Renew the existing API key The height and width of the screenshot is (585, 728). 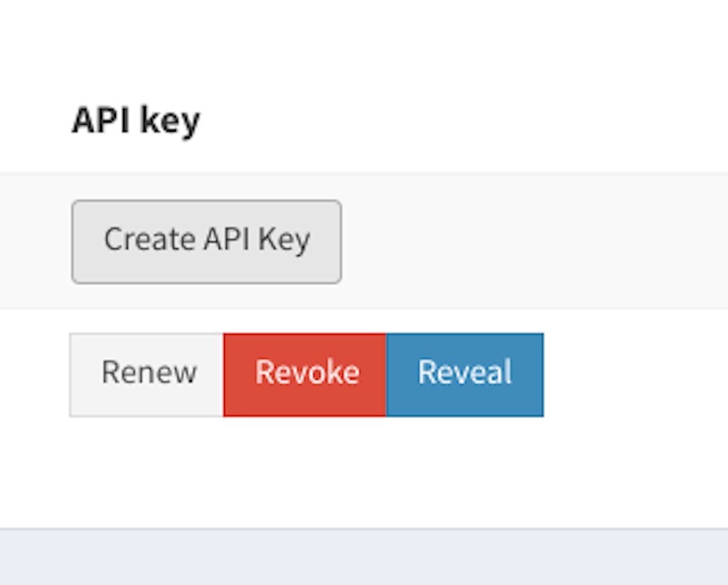click(147, 374)
